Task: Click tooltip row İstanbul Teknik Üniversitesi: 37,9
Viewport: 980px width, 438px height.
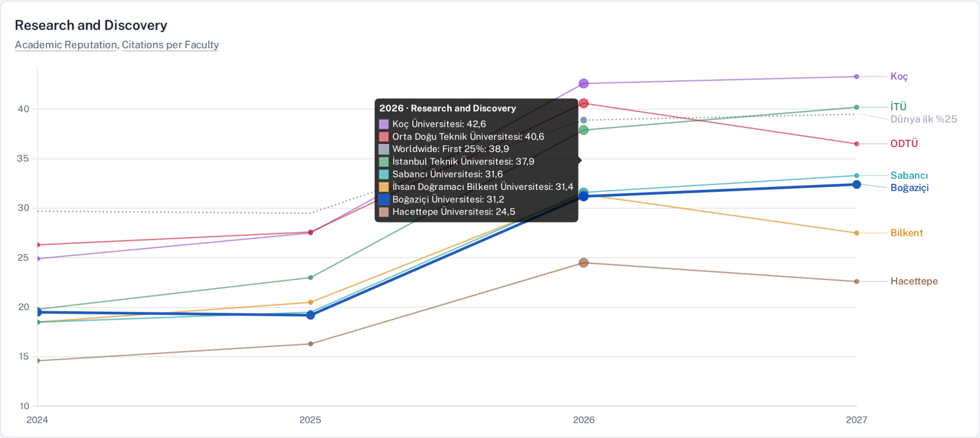Action: [457, 162]
